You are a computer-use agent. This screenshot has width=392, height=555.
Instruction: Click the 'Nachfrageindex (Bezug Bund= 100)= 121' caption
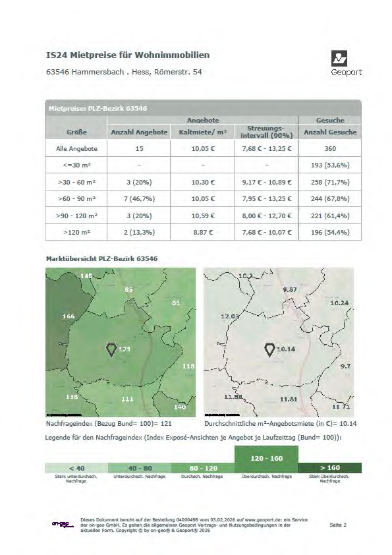[x=109, y=424]
